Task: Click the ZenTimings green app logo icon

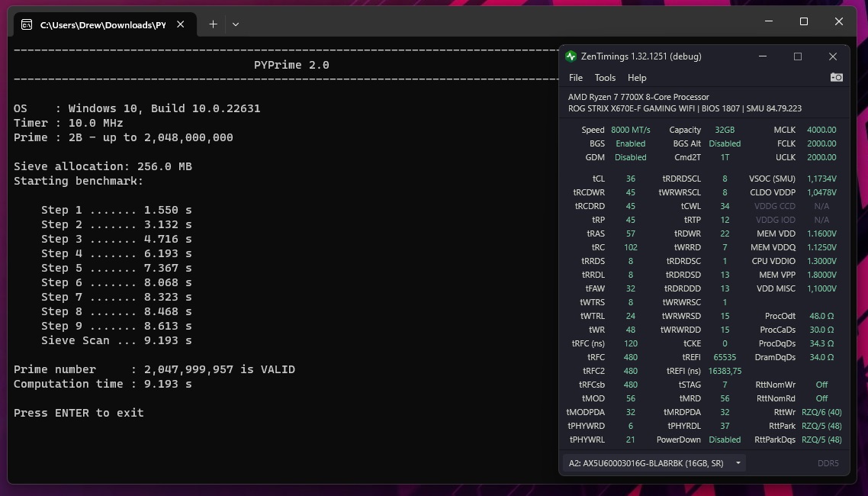Action: point(571,56)
